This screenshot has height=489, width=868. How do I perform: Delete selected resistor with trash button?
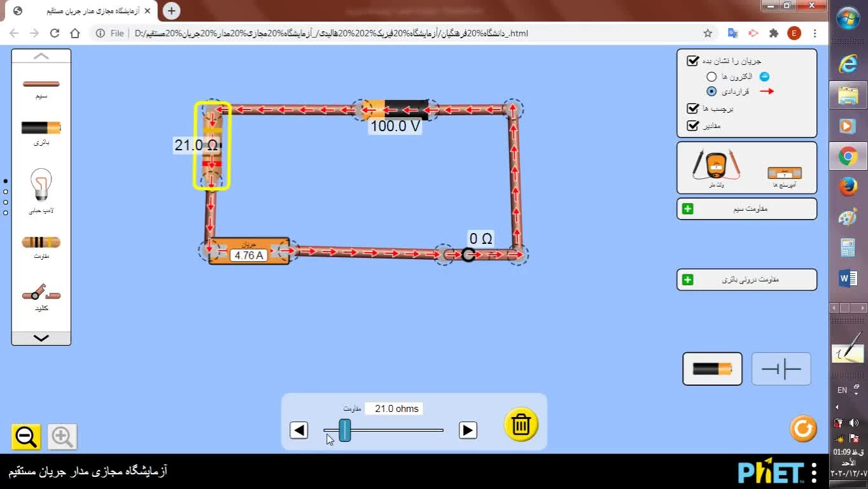coord(521,424)
